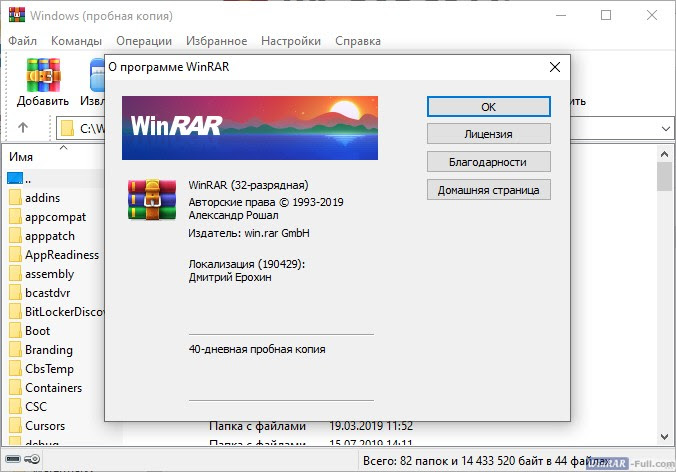Select the bcastdvr folder name

tap(48, 293)
